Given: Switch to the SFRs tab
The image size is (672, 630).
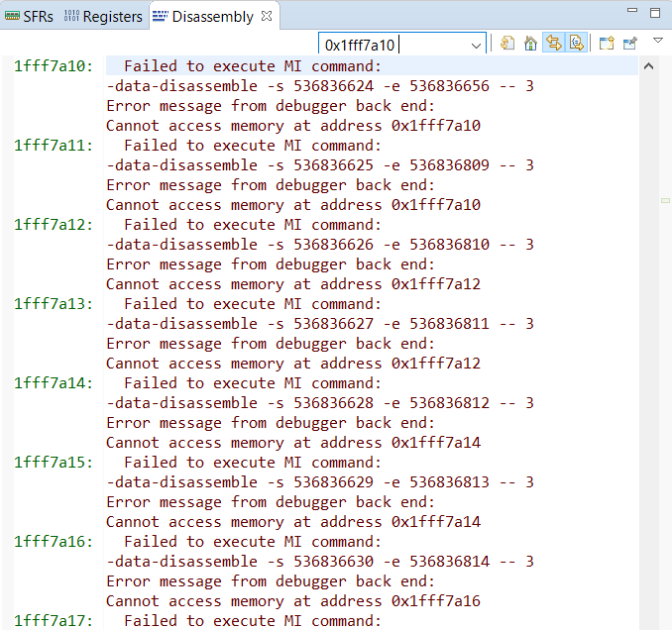Looking at the screenshot, I should tap(29, 16).
